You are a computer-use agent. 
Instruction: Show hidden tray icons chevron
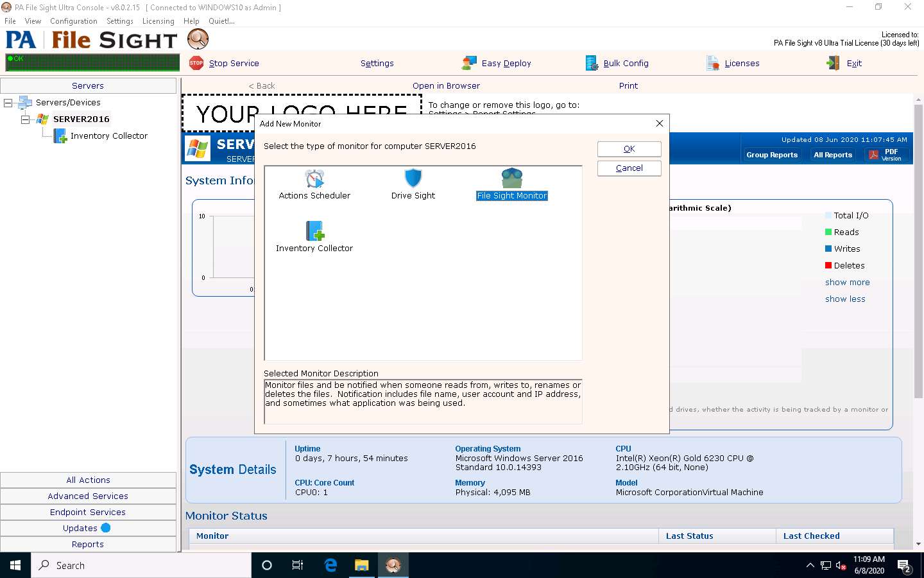pos(810,566)
